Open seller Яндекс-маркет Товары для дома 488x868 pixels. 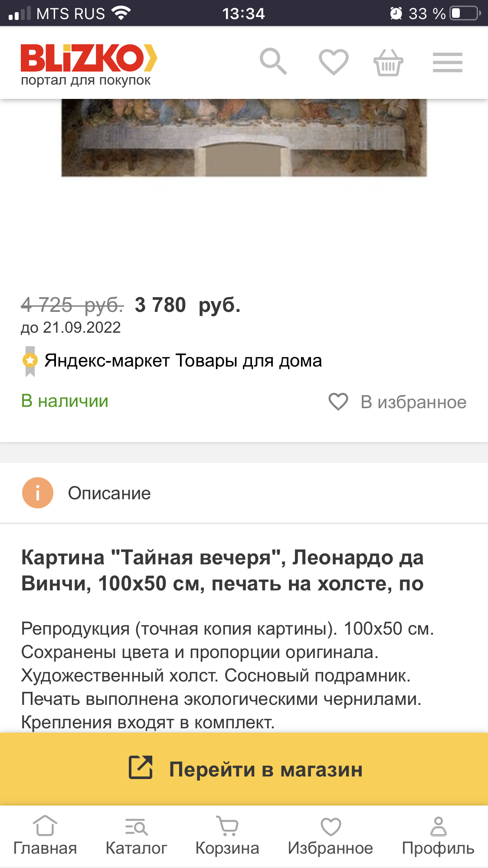183,361
